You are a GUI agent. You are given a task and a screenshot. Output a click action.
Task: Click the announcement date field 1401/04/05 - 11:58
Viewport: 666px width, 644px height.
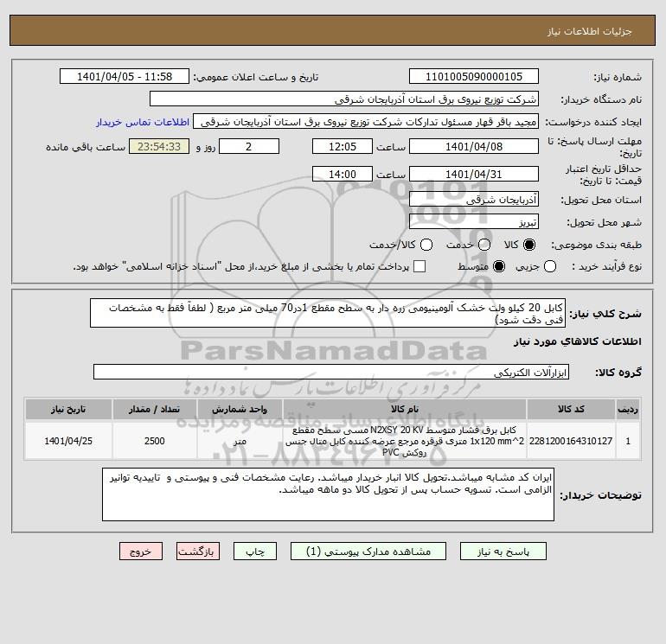click(x=125, y=76)
